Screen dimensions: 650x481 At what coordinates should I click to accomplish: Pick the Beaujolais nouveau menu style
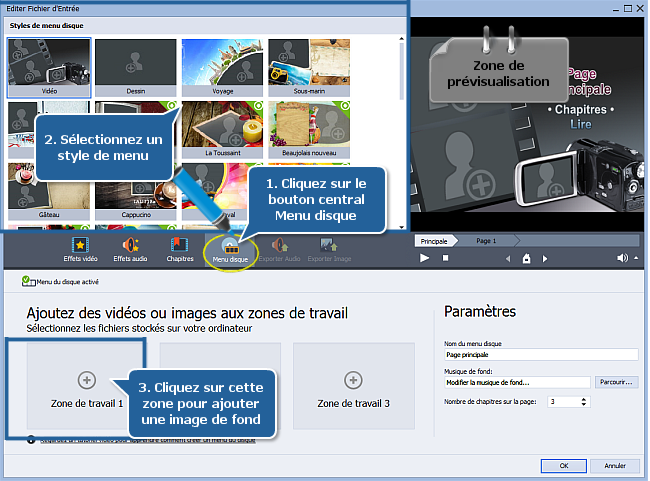coord(309,129)
